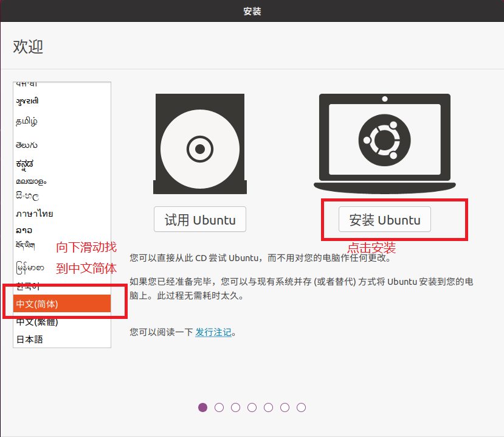
Task: Click the Install Ubuntu (安装 Ubuntu) button
Action: tap(384, 220)
